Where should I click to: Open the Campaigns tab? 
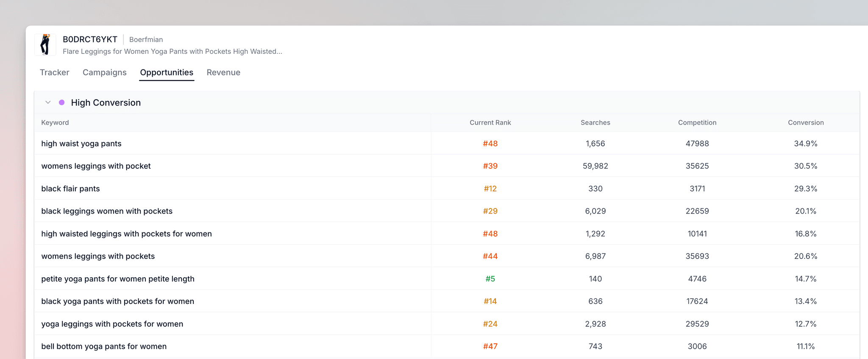(x=104, y=72)
